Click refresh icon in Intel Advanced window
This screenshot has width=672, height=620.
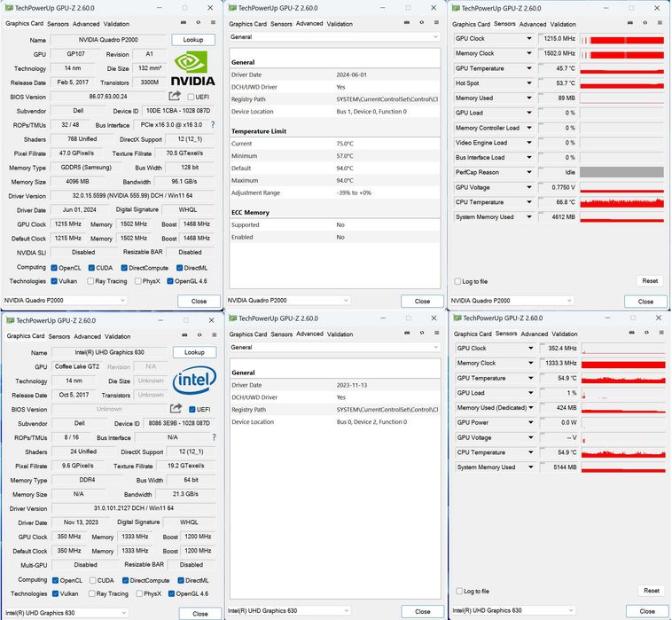pyautogui.click(x=422, y=333)
